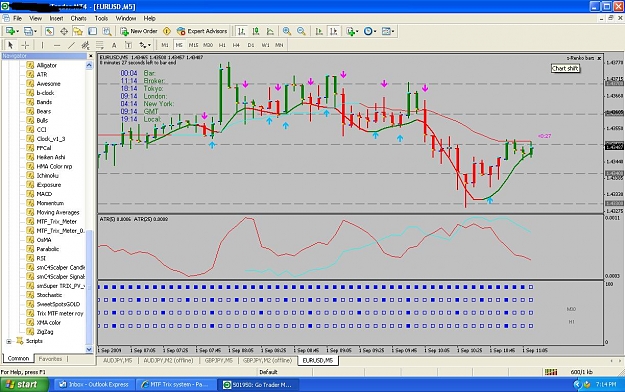Click the New Order toolbar button

click(x=139, y=31)
